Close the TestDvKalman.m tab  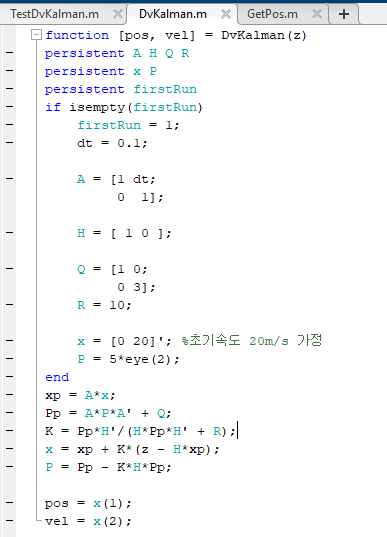(118, 14)
